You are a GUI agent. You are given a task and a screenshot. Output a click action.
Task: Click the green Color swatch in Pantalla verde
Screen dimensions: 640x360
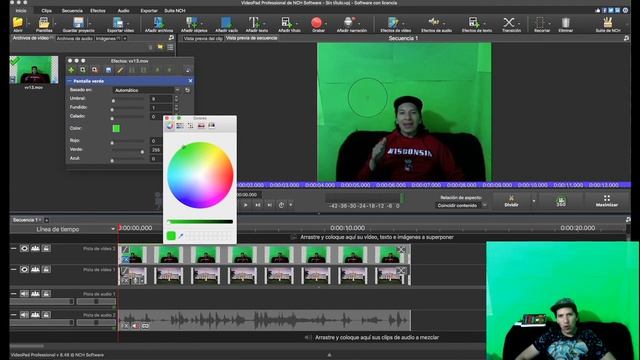point(116,128)
